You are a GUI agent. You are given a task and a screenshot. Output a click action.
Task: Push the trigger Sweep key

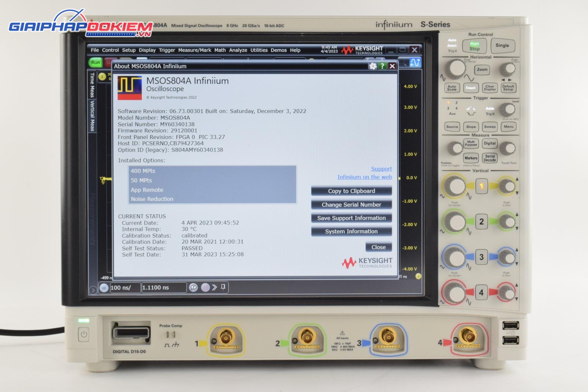coord(490,127)
